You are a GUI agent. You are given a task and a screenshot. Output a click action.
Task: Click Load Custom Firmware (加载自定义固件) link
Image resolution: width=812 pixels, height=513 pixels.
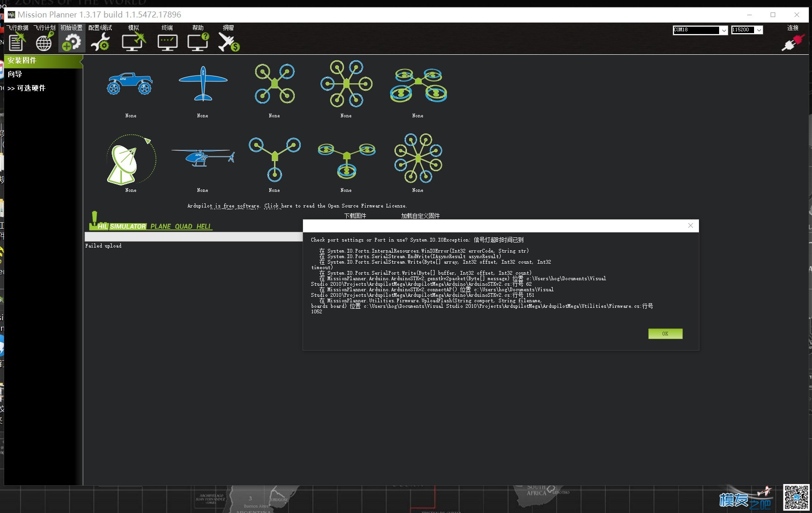(x=420, y=216)
